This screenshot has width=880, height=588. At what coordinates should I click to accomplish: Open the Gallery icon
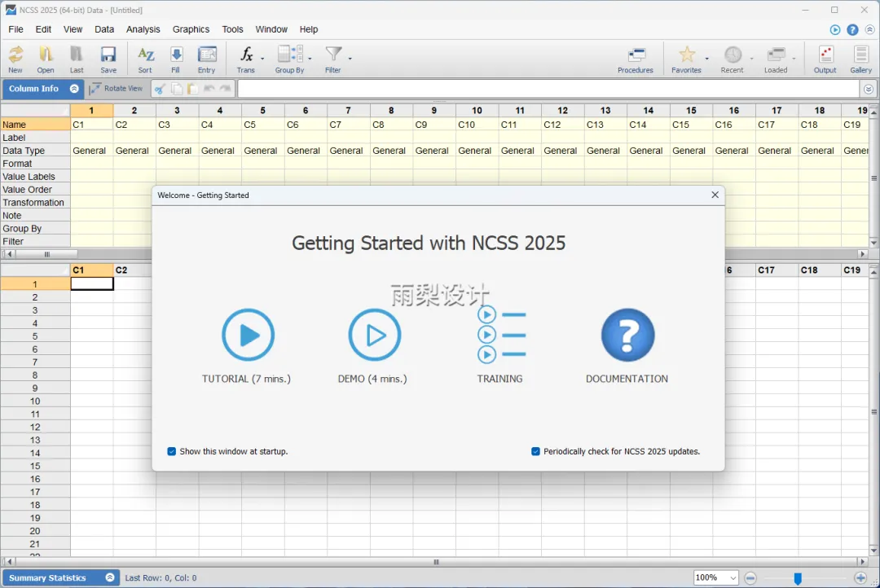(x=861, y=59)
